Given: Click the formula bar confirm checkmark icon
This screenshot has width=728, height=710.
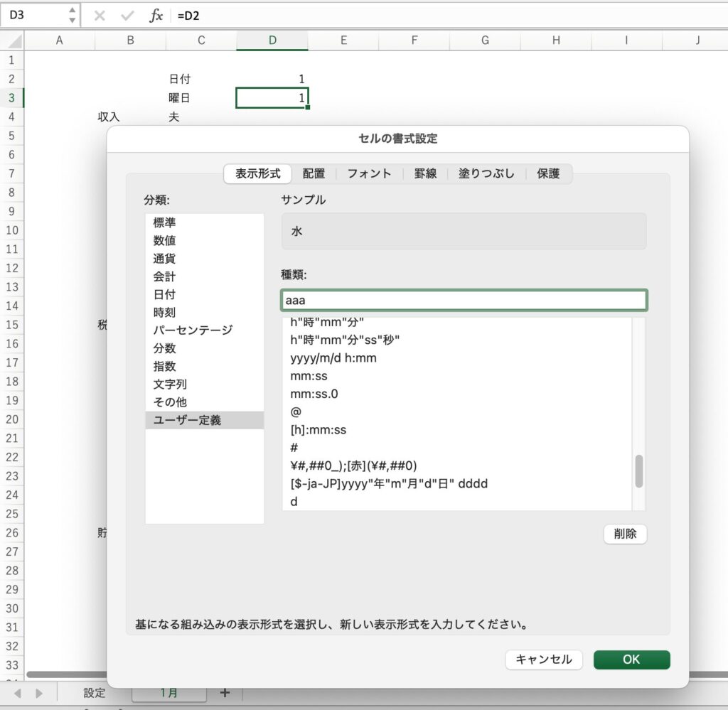Looking at the screenshot, I should (127, 15).
